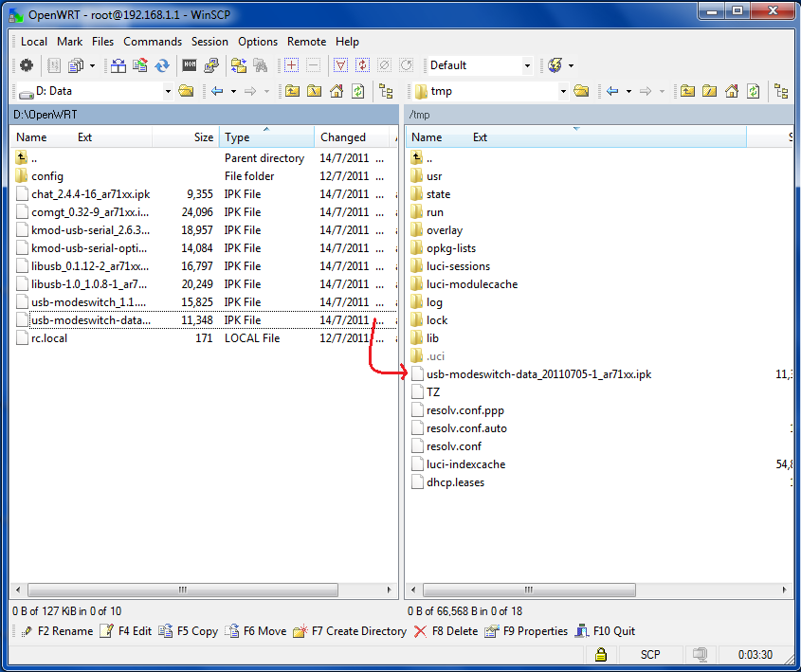Screen dimensions: 801x672
Task: Click F2 Rename button
Action: (x=57, y=631)
